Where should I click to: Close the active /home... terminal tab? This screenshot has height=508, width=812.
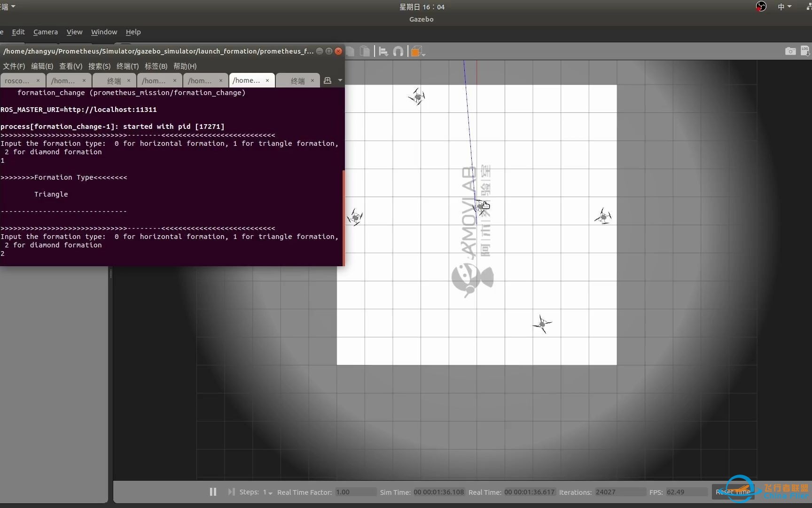click(267, 80)
